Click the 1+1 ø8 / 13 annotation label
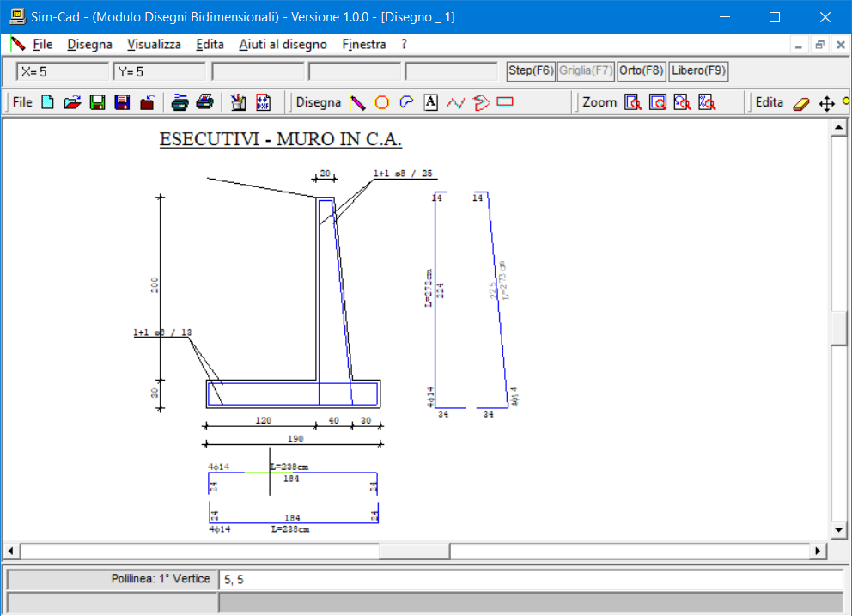 [162, 332]
